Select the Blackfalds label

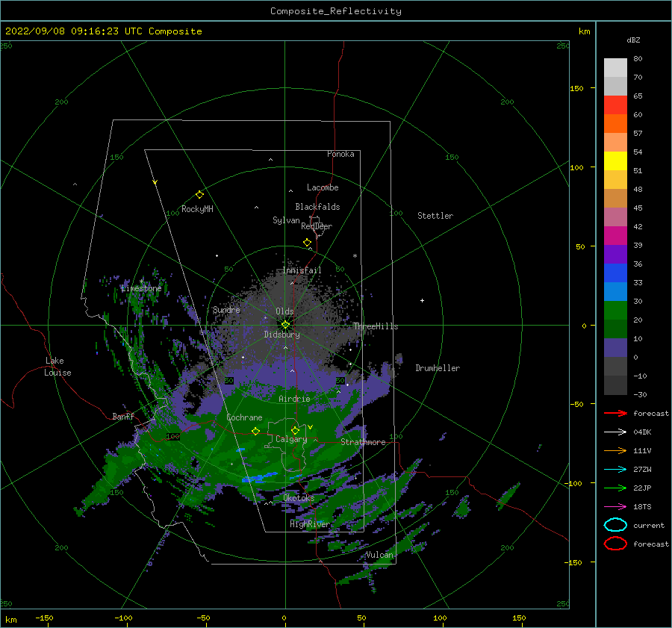[317, 207]
